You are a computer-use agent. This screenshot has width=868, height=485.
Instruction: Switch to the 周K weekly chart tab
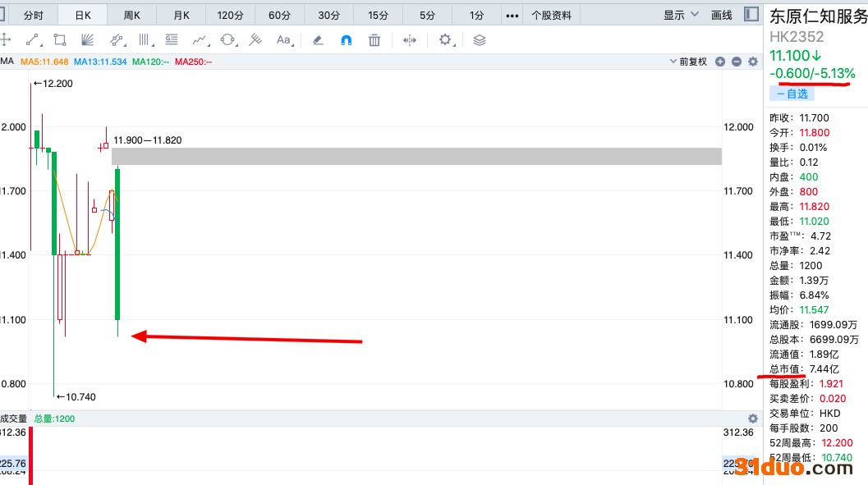pyautogui.click(x=132, y=15)
